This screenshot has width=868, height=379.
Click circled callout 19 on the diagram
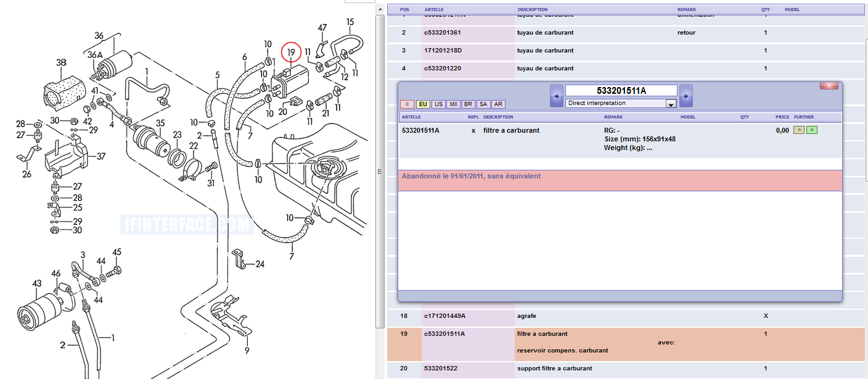click(x=291, y=52)
